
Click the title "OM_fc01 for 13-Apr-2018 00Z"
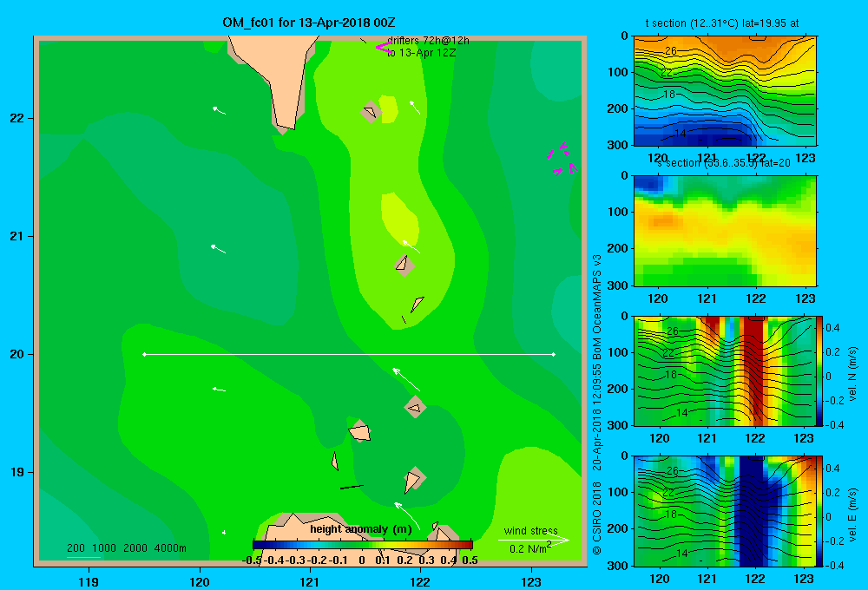(x=308, y=23)
